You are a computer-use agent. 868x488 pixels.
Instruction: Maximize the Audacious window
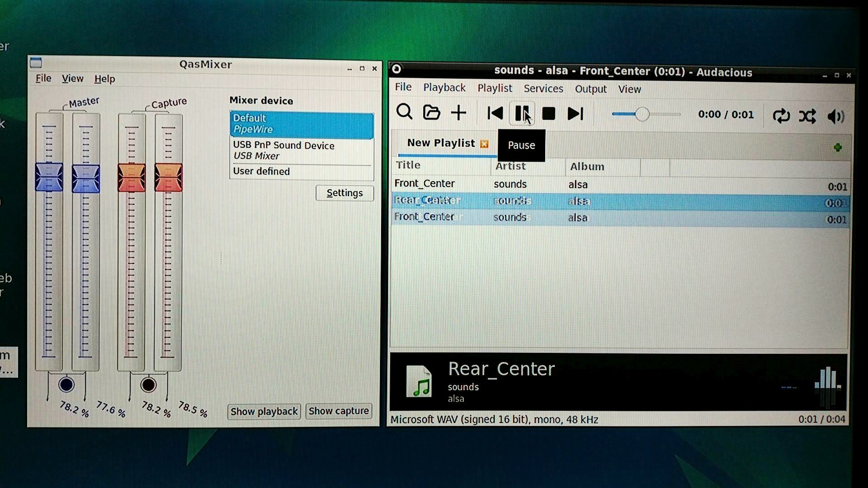[x=836, y=75]
